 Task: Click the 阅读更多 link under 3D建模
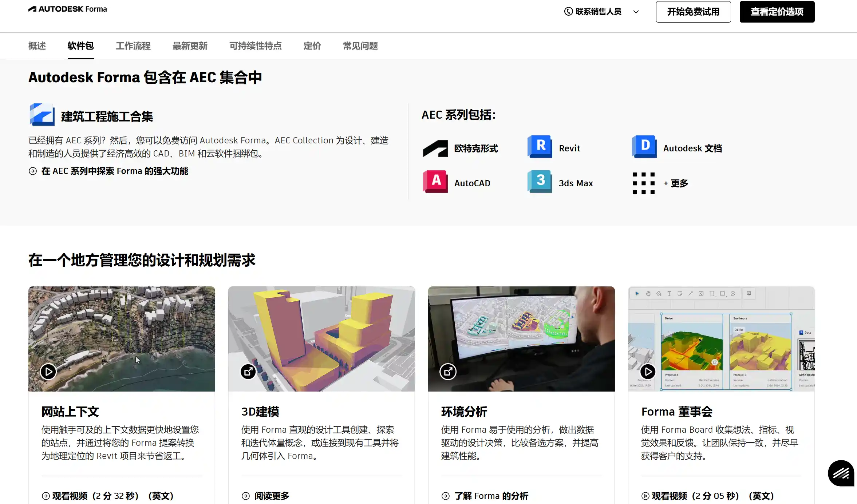pyautogui.click(x=271, y=496)
